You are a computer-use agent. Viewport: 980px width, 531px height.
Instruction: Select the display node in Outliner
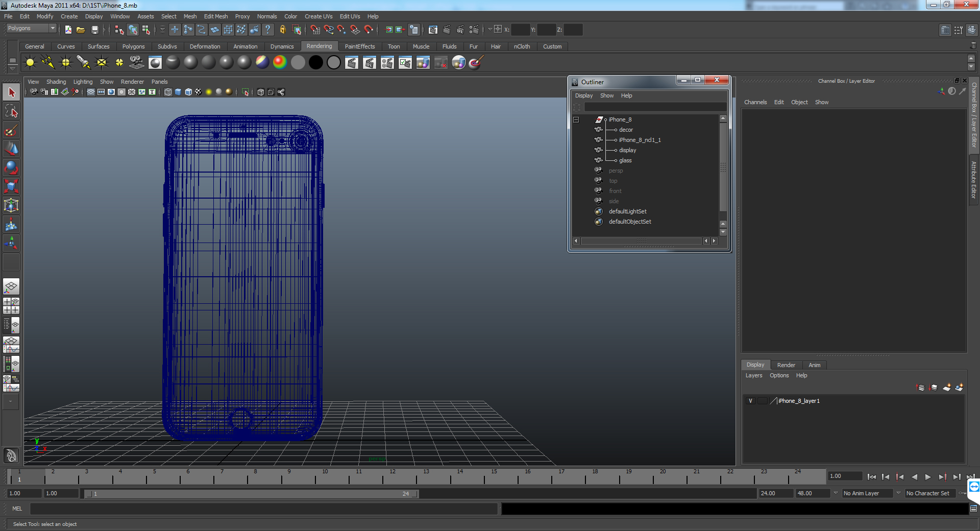pos(627,150)
